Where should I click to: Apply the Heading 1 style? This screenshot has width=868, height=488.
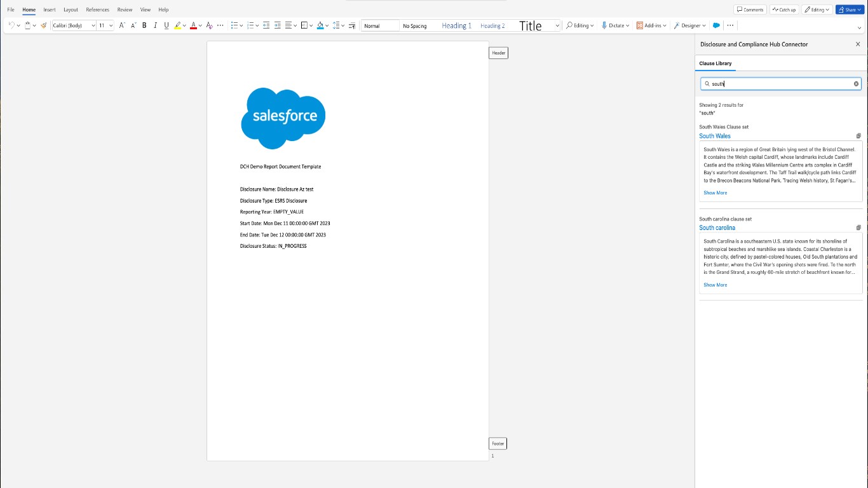(x=456, y=25)
